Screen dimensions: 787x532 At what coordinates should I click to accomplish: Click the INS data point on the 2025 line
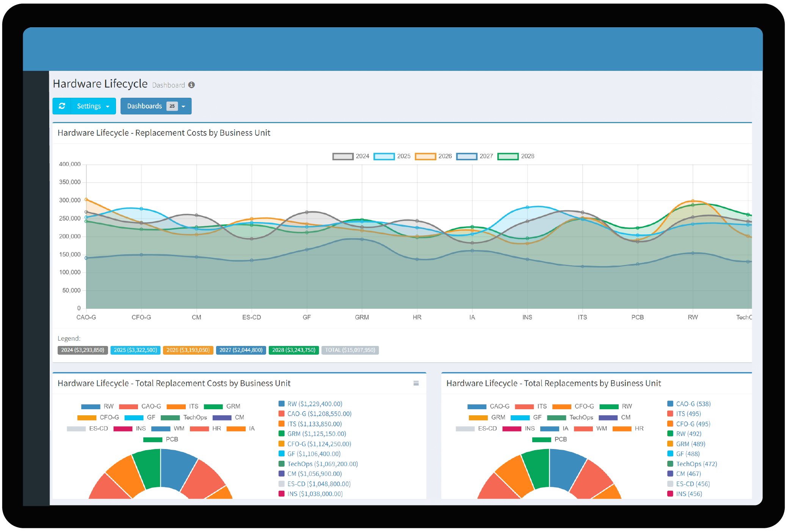pyautogui.click(x=527, y=207)
